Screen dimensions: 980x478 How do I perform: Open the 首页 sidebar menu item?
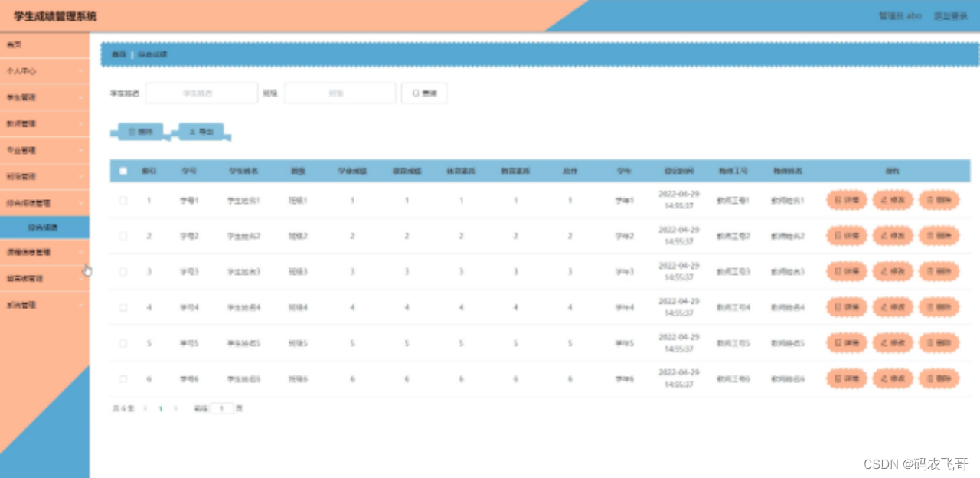[x=44, y=44]
